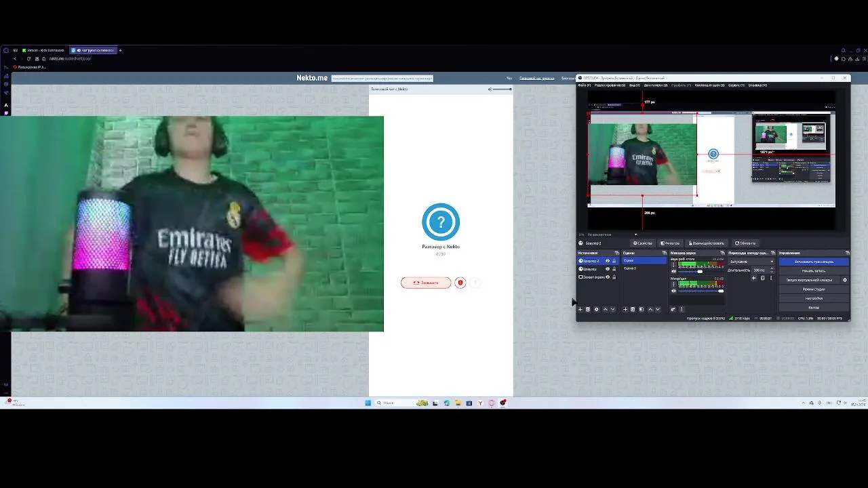This screenshot has height=488, width=868.
Task: Open OBS Вид menu
Action: click(635, 85)
